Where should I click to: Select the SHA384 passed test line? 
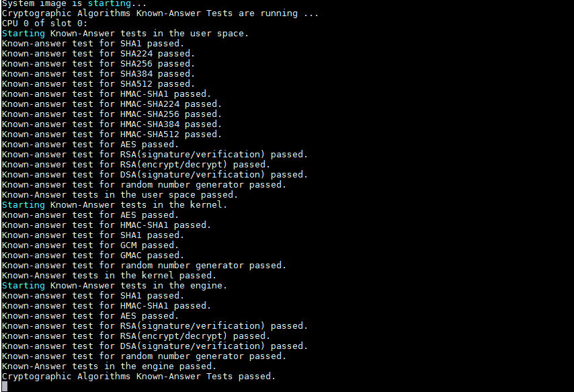pos(98,73)
